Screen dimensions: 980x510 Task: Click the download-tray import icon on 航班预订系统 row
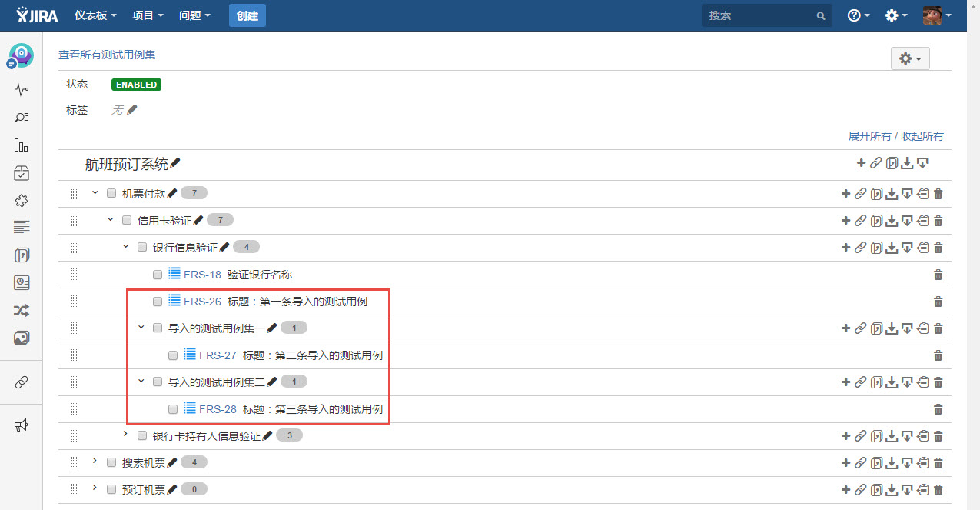pos(907,163)
